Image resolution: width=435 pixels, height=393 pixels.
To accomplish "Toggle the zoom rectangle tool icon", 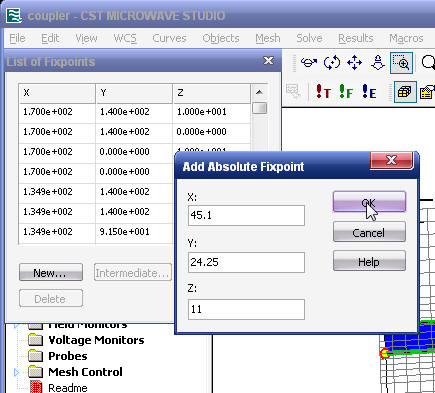I will click(x=401, y=63).
